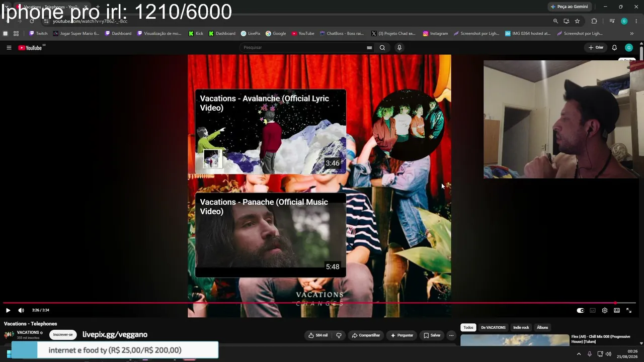Expand the bookmarks overflow chevron
This screenshot has height=362, width=644.
pos(632,34)
